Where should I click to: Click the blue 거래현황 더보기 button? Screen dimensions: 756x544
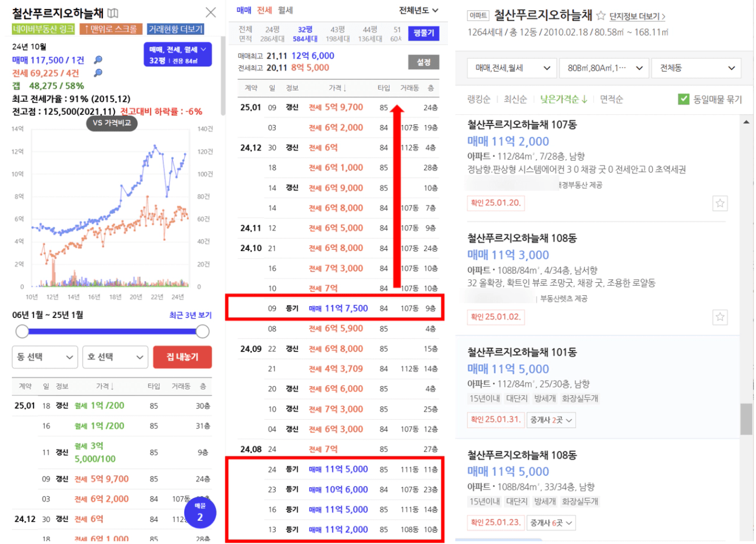pyautogui.click(x=175, y=29)
